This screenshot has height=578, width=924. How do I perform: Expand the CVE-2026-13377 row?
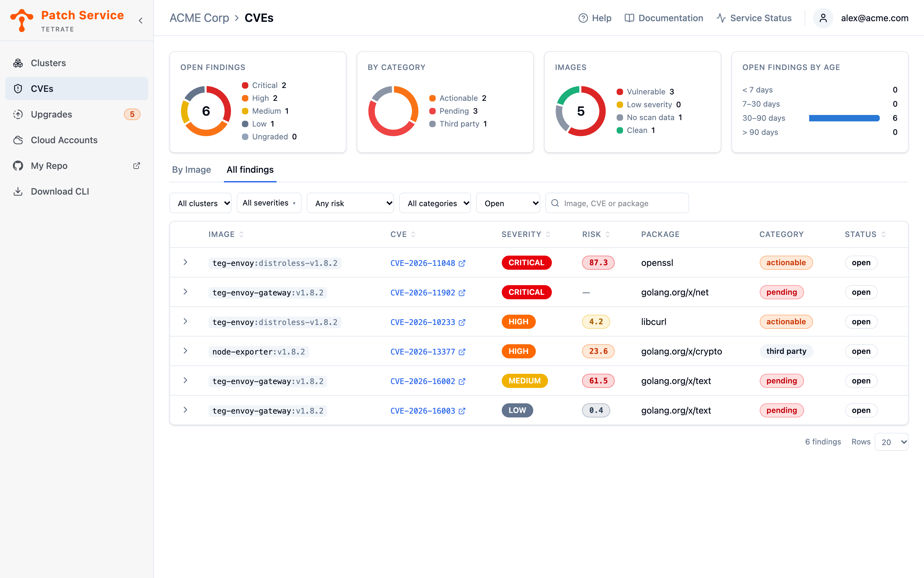coord(185,351)
